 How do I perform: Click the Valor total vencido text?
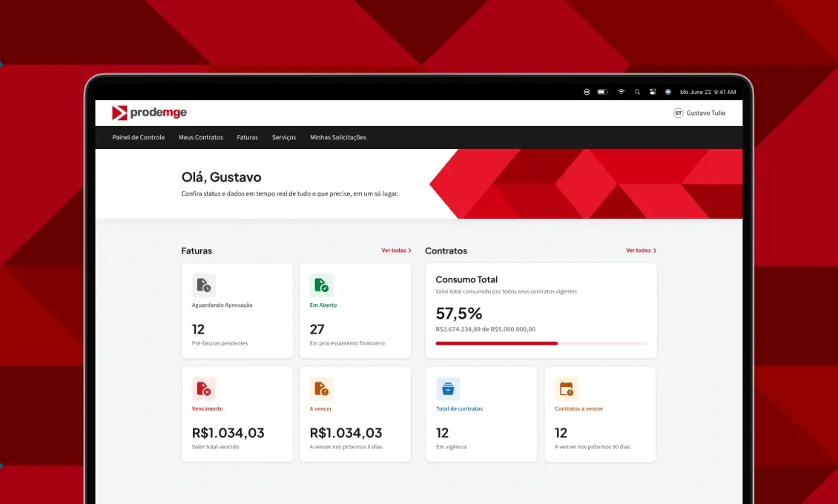[215, 447]
